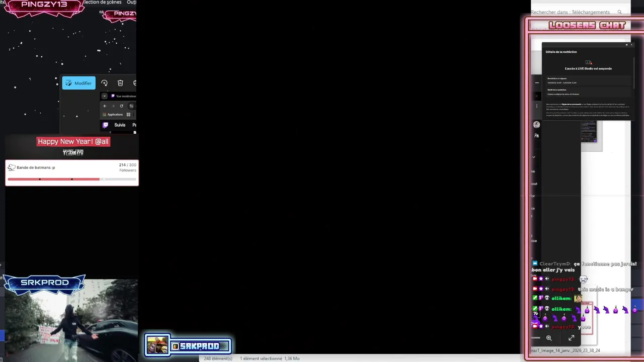Click the browser site settings icon
Image resolution: width=644 pixels, height=362 pixels.
131,106
